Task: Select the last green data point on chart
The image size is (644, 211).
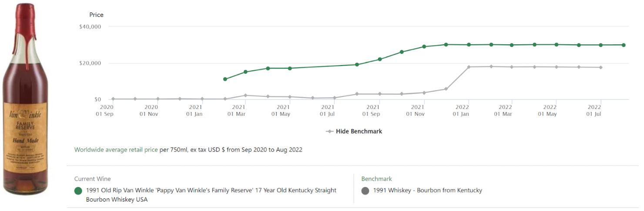Action: [x=624, y=45]
